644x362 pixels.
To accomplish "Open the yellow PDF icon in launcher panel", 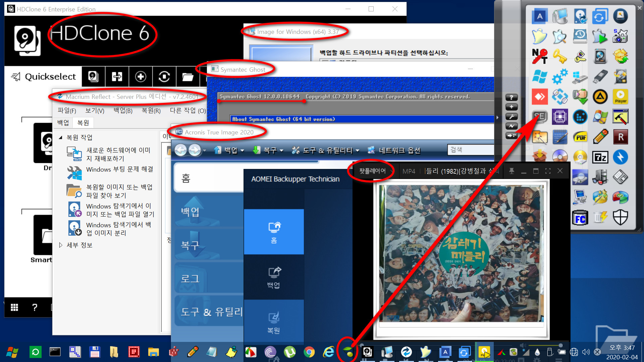I will point(580,137).
